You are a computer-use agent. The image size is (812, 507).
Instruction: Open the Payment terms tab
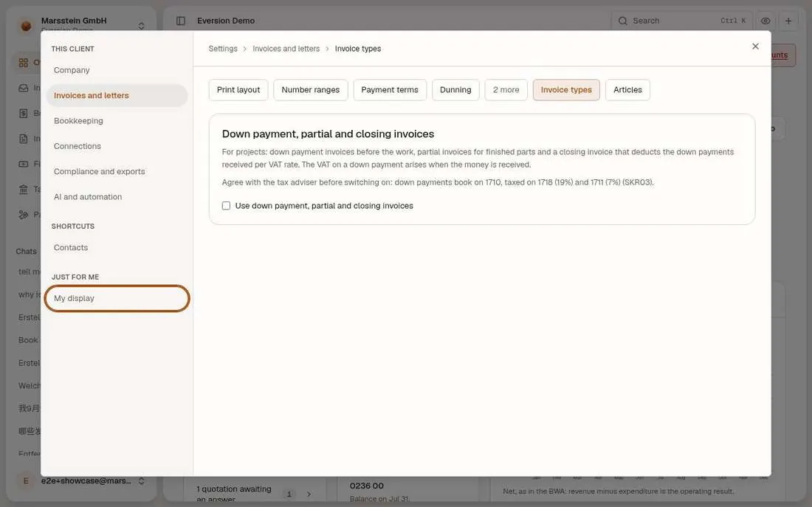tap(390, 89)
